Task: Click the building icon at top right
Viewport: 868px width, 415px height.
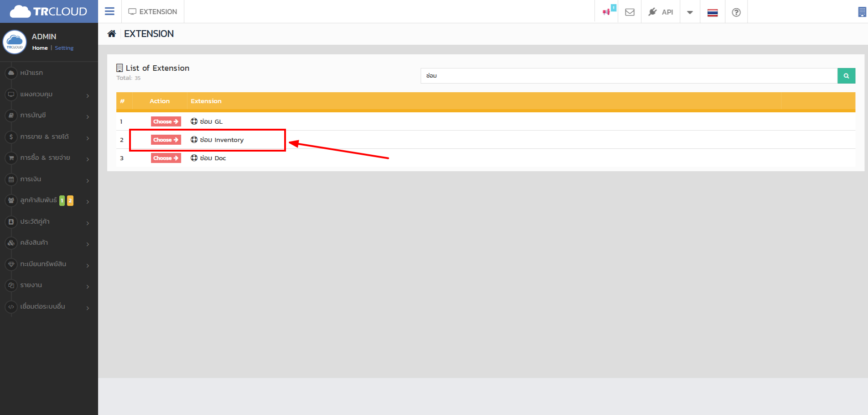Action: (862, 12)
